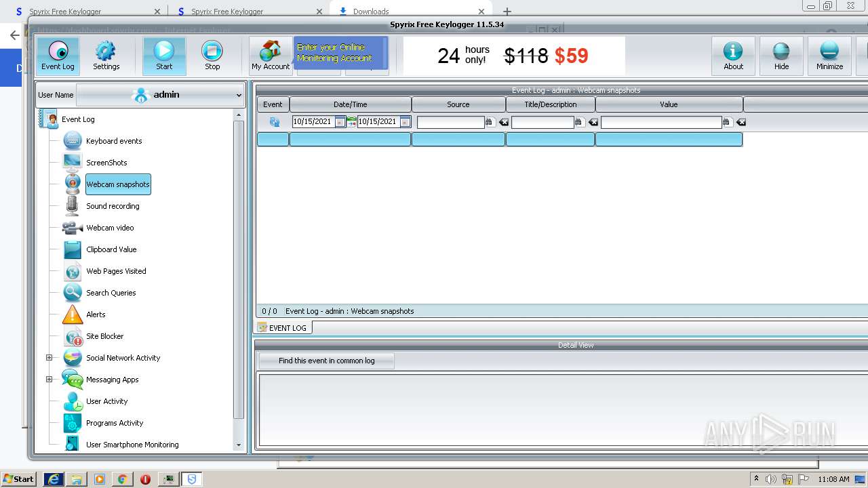Image resolution: width=868 pixels, height=488 pixels.
Task: Click the tree panel scroll down arrow
Action: (239, 445)
